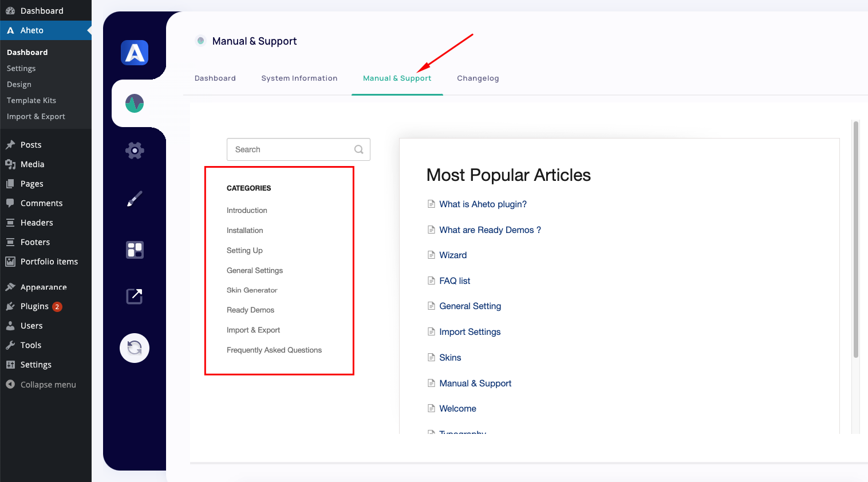Open Aheto submenu item Dashboard
Viewport: 868px width, 482px height.
[27, 52]
